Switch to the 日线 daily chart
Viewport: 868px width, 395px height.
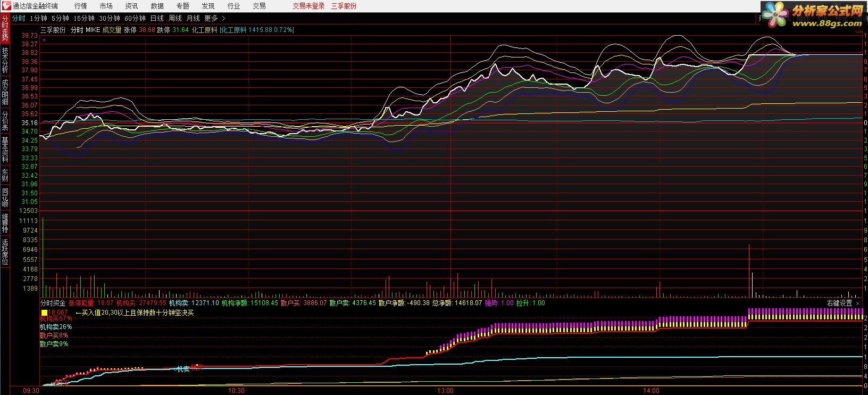coord(157,18)
